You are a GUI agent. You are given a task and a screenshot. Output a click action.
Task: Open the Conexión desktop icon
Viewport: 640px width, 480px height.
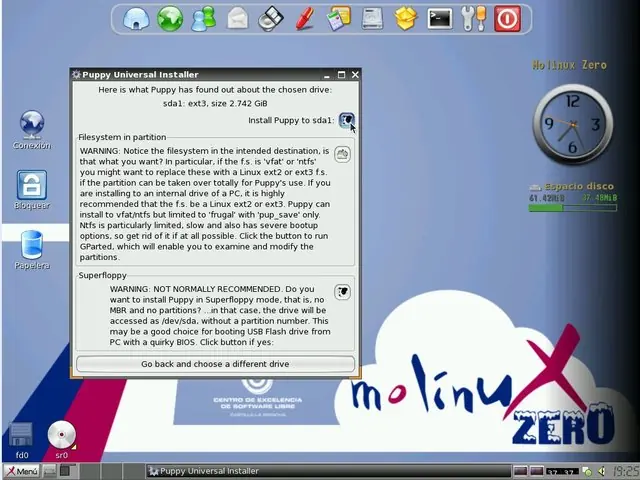click(x=32, y=130)
